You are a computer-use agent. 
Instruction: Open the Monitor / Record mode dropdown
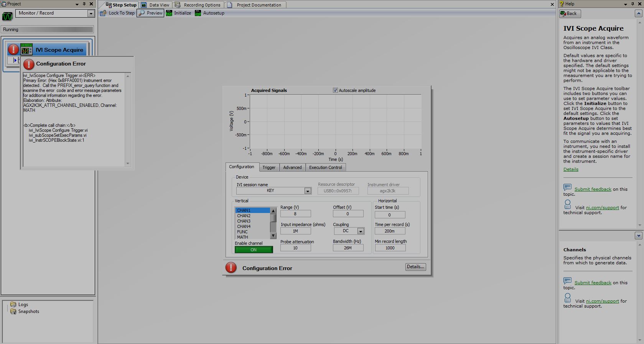coord(91,13)
